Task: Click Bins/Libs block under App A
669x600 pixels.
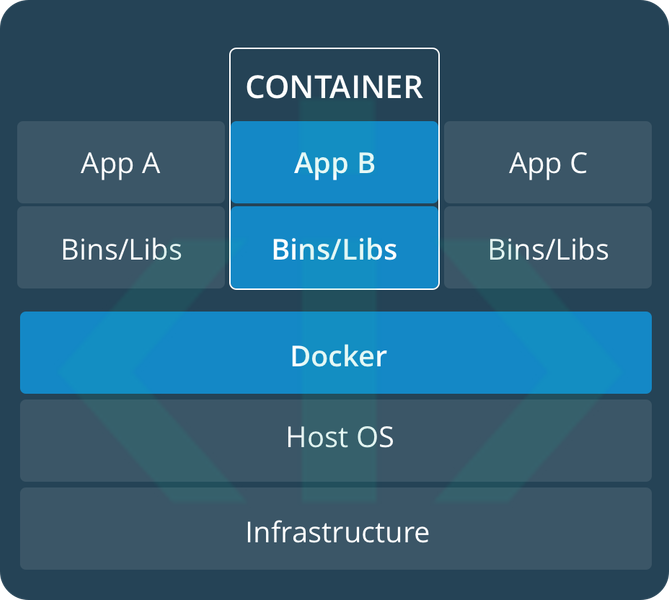Action: tap(121, 248)
